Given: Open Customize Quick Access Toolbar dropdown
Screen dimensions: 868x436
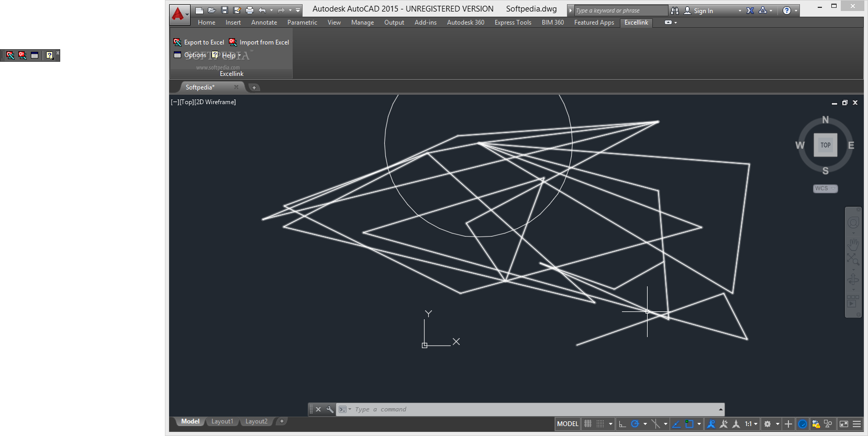Looking at the screenshot, I should coord(298,10).
